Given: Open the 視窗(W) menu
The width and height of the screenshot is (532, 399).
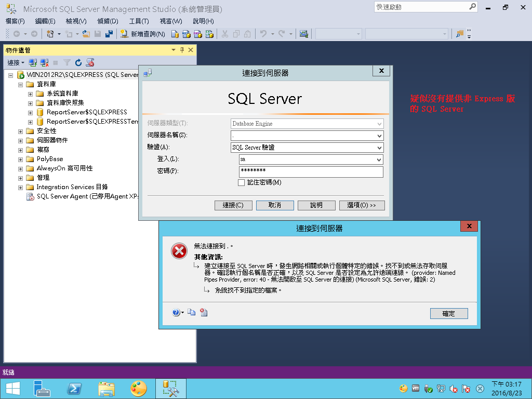Looking at the screenshot, I should (x=170, y=21).
